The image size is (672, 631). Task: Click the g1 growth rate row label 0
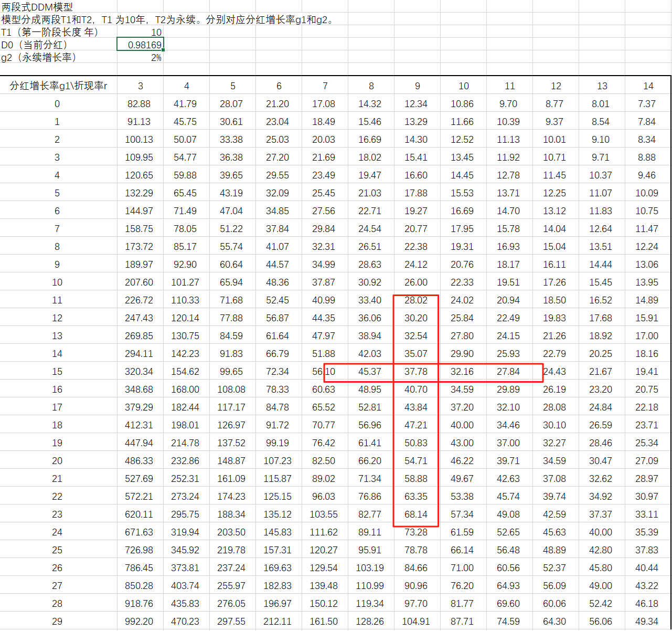point(59,103)
